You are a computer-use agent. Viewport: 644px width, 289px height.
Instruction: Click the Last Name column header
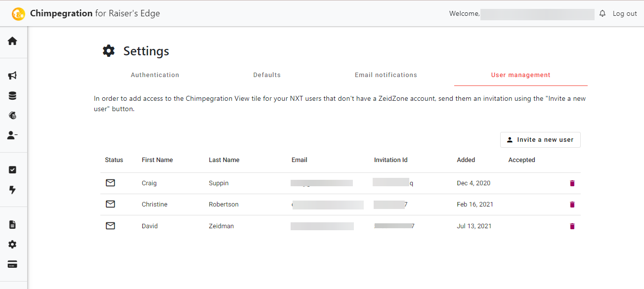[x=224, y=160]
